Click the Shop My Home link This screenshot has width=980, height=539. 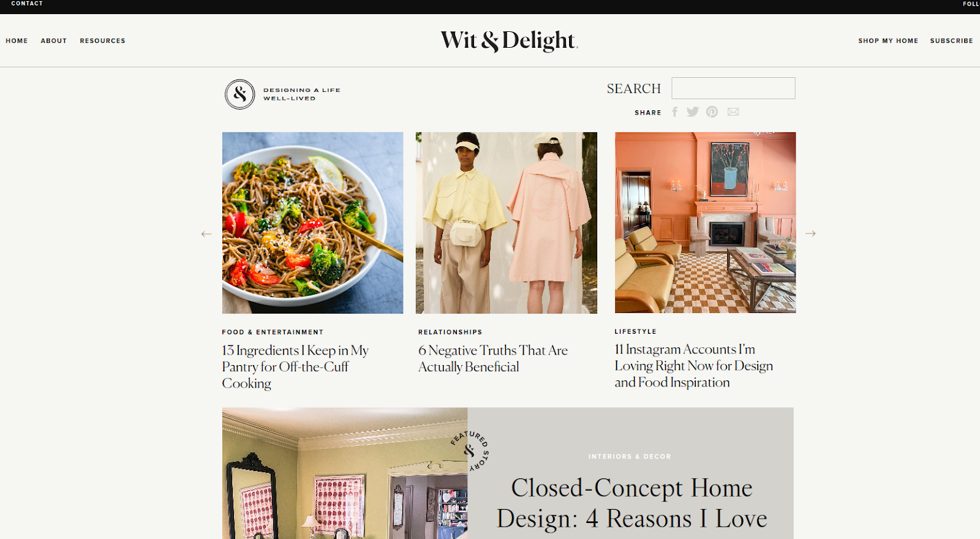click(x=888, y=41)
